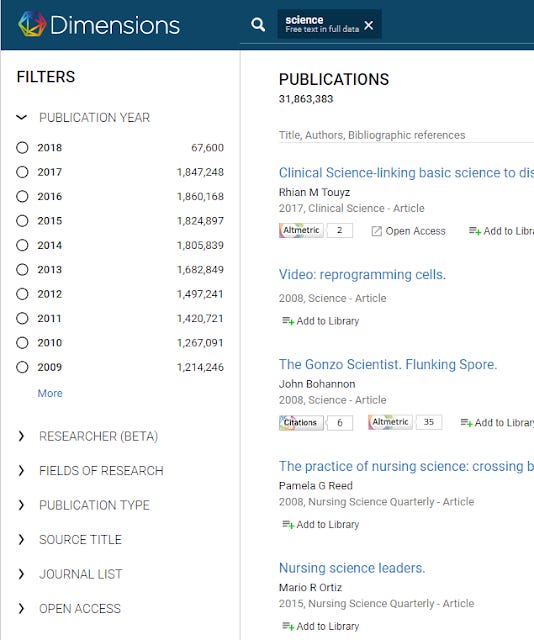The height and width of the screenshot is (640, 534).
Task: Click the publications total 31,863,383
Action: coord(306,99)
